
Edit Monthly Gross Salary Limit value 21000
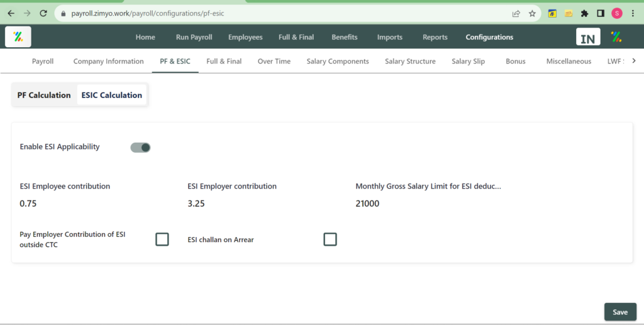pos(367,204)
